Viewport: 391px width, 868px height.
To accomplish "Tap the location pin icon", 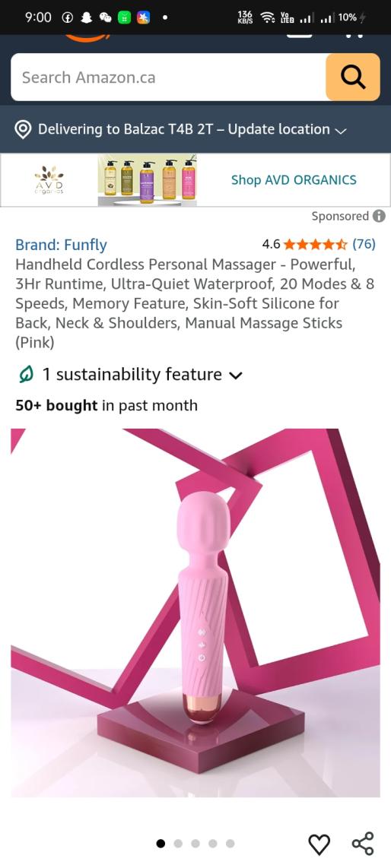I will pos(23,130).
